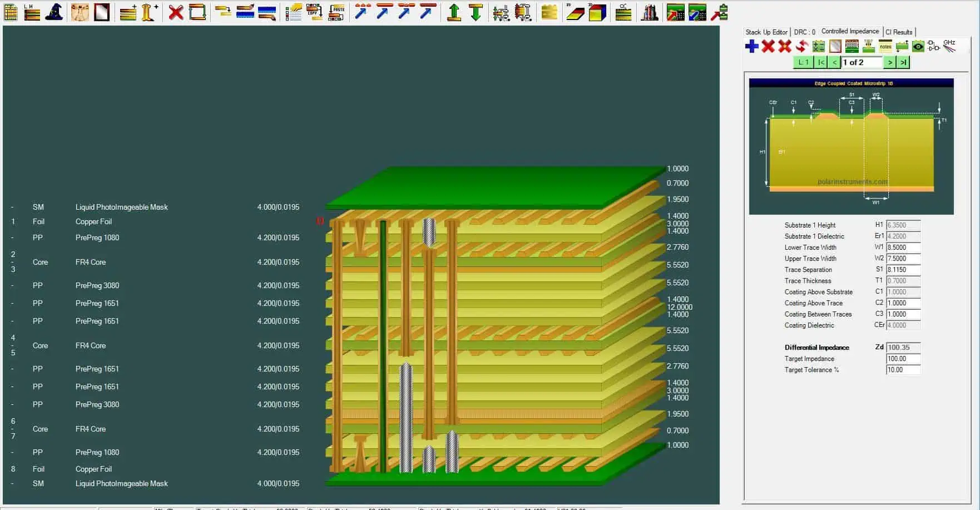
Task: Click the yellow notes icon
Action: 885,46
